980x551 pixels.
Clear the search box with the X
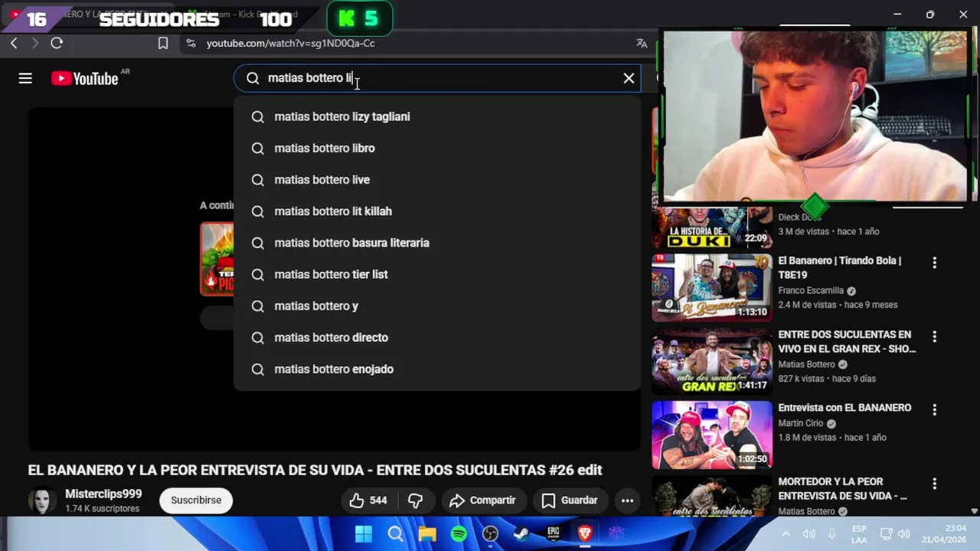pyautogui.click(x=629, y=78)
